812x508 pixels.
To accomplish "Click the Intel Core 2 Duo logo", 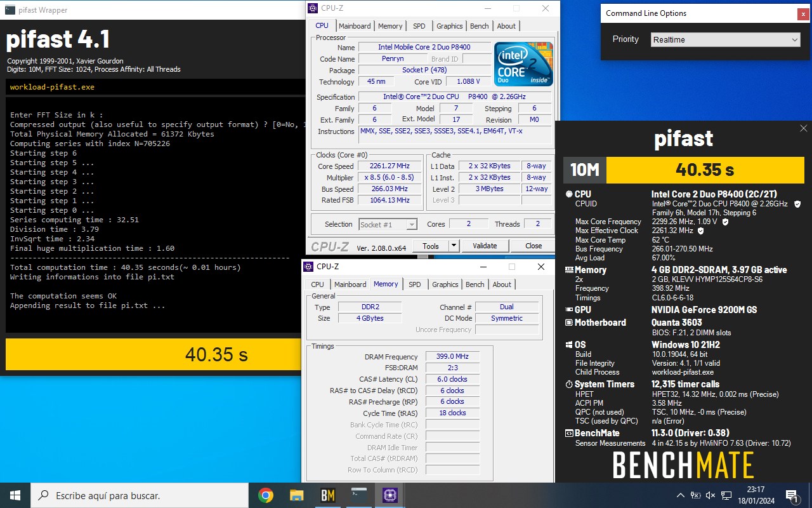I will point(523,64).
